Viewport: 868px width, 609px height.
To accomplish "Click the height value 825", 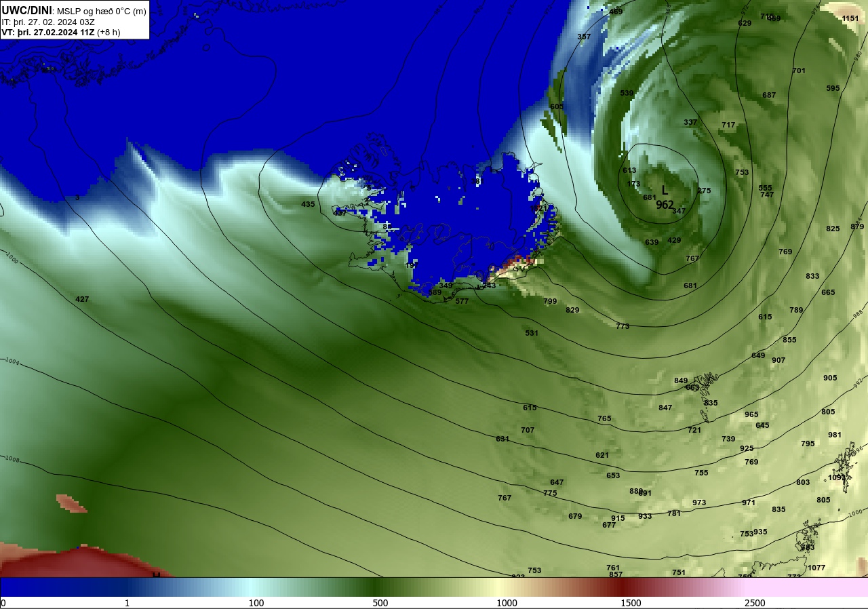I will pyautogui.click(x=833, y=229).
